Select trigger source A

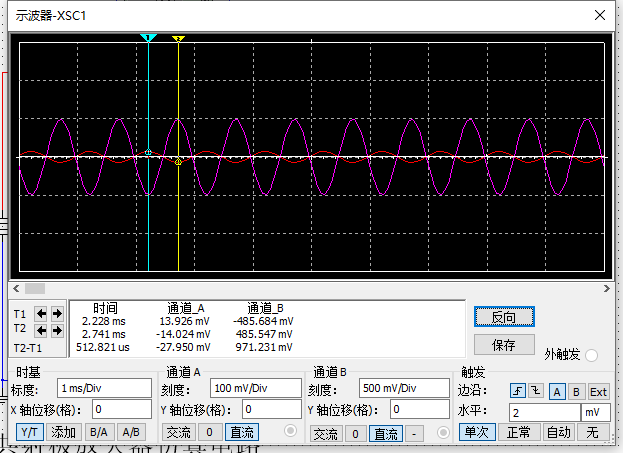[x=557, y=392]
